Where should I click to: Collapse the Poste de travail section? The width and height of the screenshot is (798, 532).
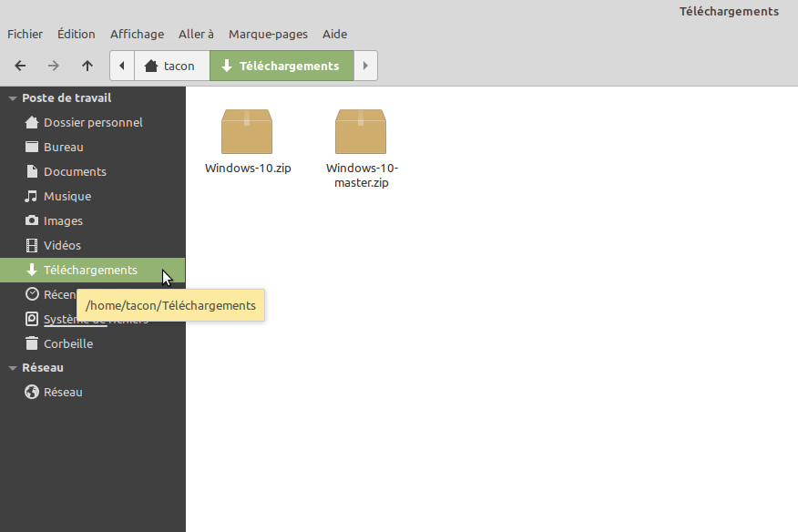(13, 98)
